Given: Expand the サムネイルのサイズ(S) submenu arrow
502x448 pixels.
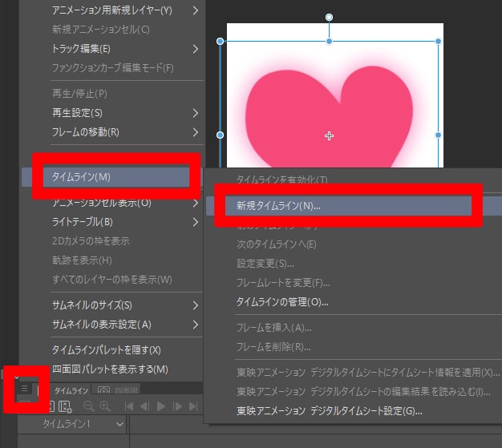Looking at the screenshot, I should click(196, 305).
